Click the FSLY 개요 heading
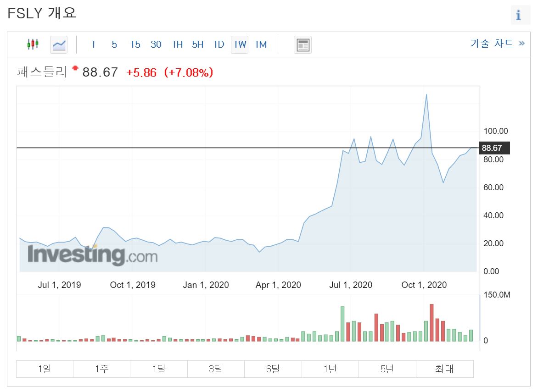Screen dimensions: 538x392 (x=41, y=13)
